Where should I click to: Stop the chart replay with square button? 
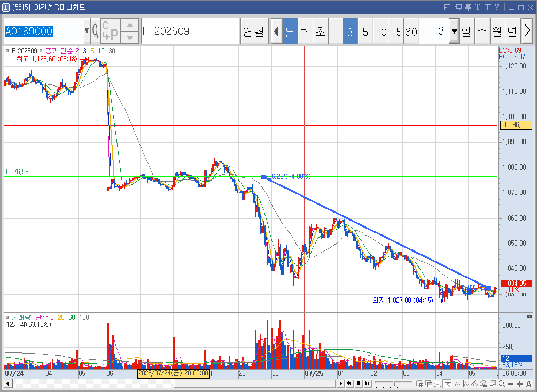[x=359, y=383]
